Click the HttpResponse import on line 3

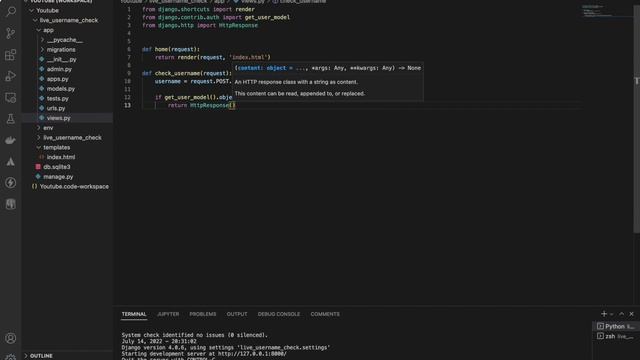click(x=238, y=25)
